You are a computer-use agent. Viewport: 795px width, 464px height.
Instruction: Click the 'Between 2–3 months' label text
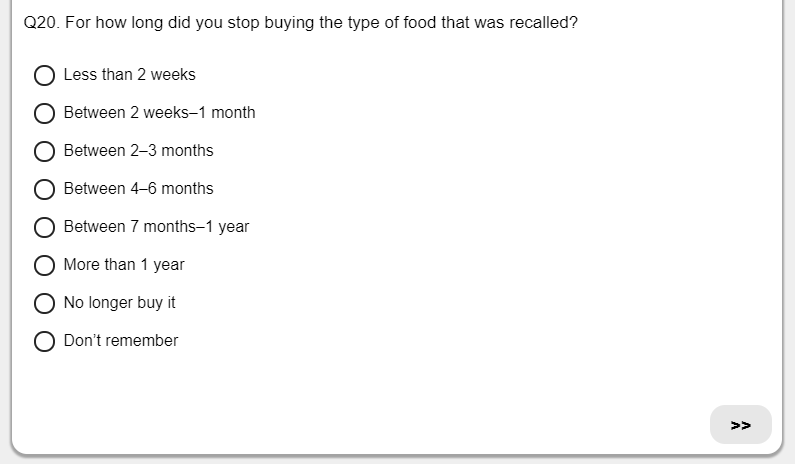point(138,151)
